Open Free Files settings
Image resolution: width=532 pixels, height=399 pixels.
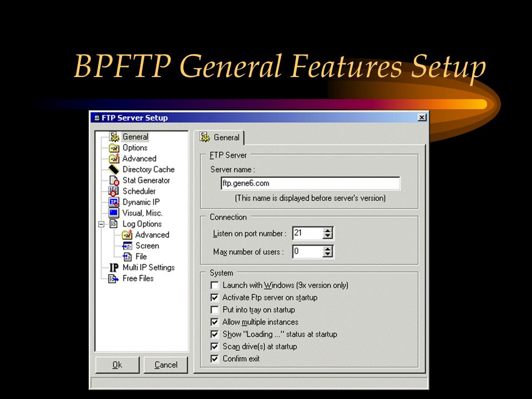coord(138,278)
